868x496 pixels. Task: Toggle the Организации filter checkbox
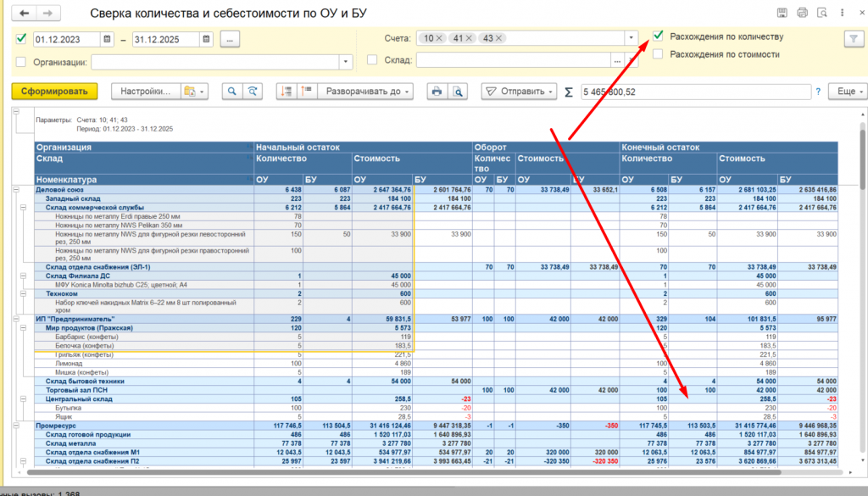point(21,62)
